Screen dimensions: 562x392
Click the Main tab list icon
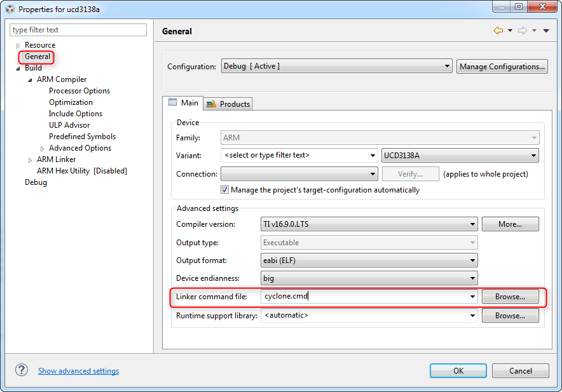[172, 102]
